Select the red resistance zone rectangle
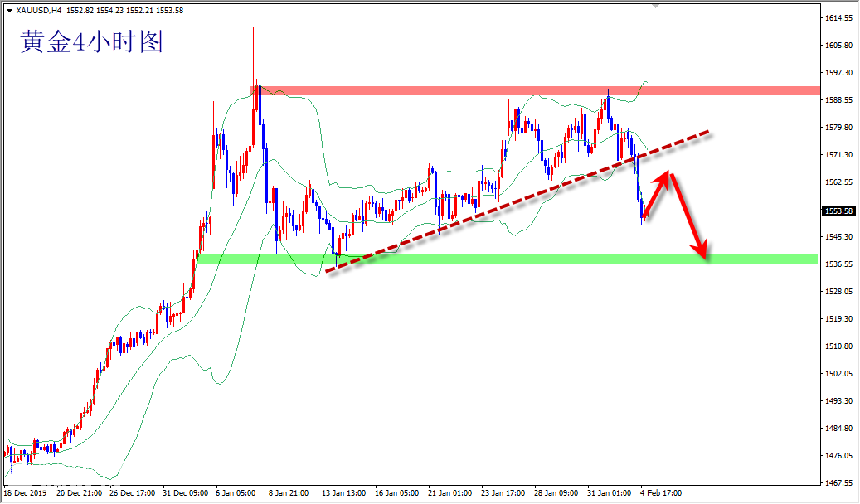The width and height of the screenshot is (860, 504). [x=539, y=90]
